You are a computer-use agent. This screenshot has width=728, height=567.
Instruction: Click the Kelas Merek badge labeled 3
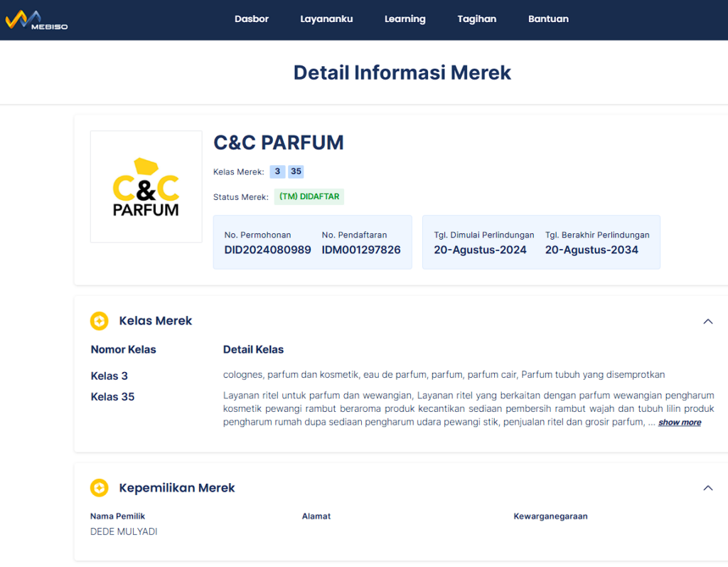(x=277, y=171)
